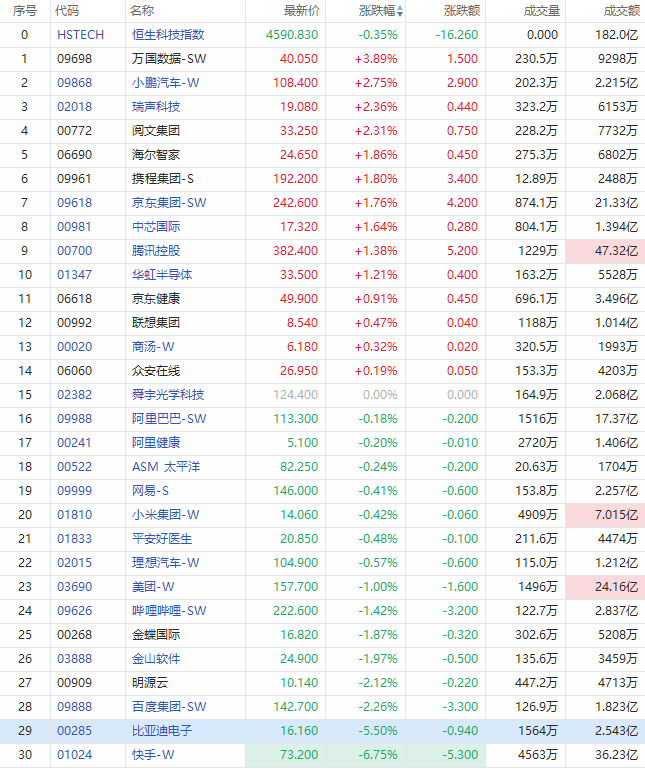
Task: Open 平安好医生 stock link
Action: pyautogui.click(x=162, y=539)
